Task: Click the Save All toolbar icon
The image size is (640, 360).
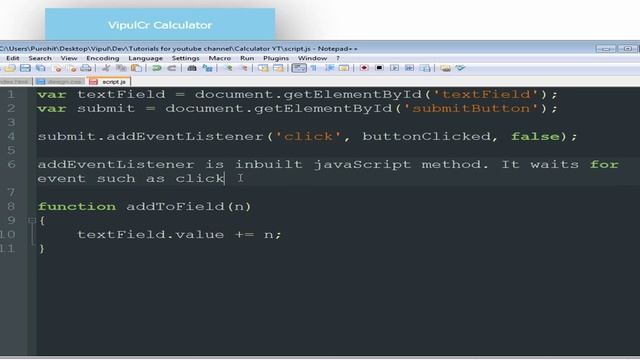Action: point(40,68)
